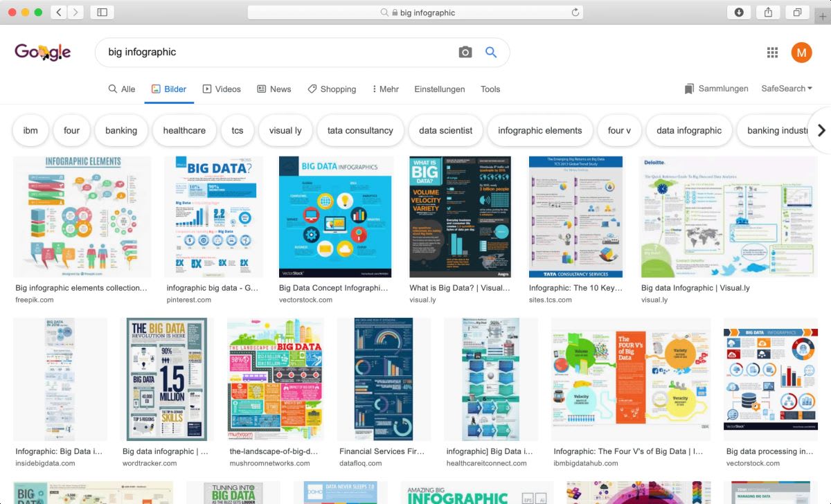Screen dimensions: 831x504
Task: Open the Tata Consultancy infographic thumbnail
Action: 575,217
